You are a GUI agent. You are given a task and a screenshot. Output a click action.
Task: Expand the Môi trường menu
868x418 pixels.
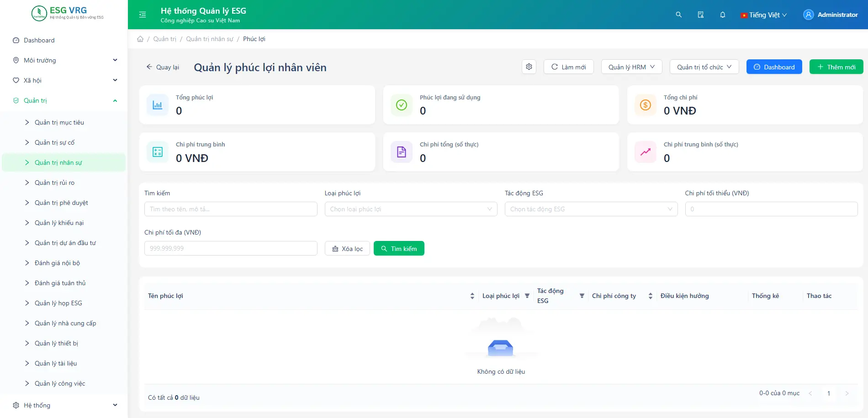[x=115, y=60]
